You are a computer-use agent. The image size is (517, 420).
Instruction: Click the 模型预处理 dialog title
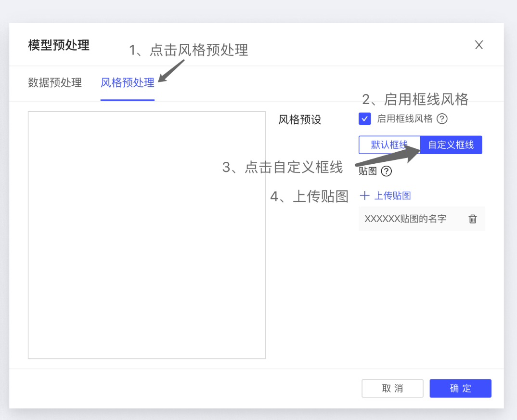click(59, 45)
